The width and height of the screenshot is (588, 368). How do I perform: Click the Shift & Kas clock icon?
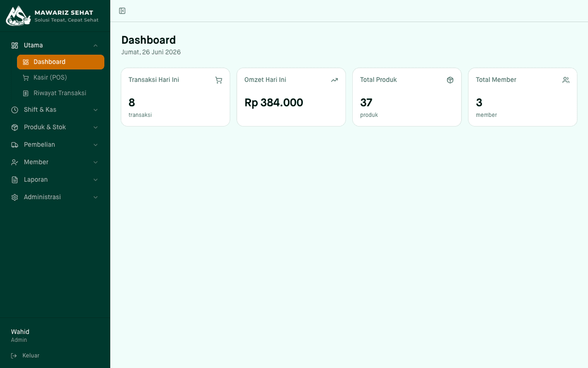tap(15, 110)
